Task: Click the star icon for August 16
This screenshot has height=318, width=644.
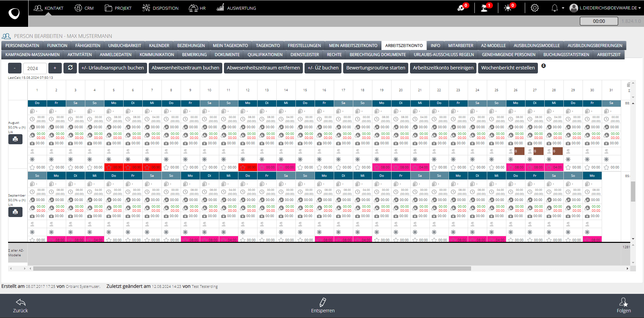Action: tap(319, 167)
